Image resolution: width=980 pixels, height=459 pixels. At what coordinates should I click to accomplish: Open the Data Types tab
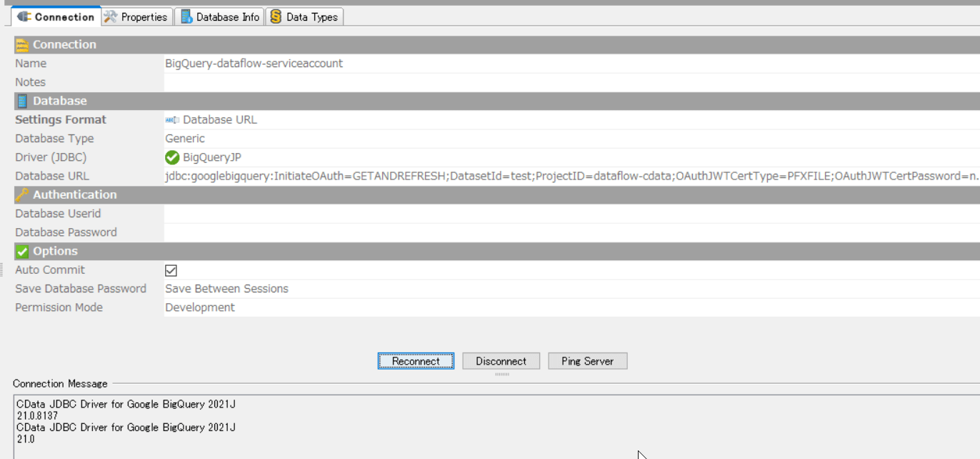[x=305, y=16]
